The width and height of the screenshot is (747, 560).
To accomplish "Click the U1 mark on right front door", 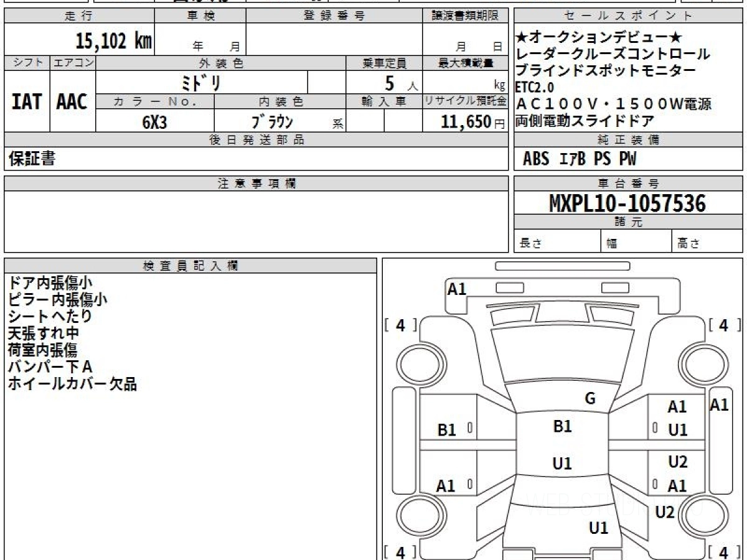I will click(x=677, y=429).
